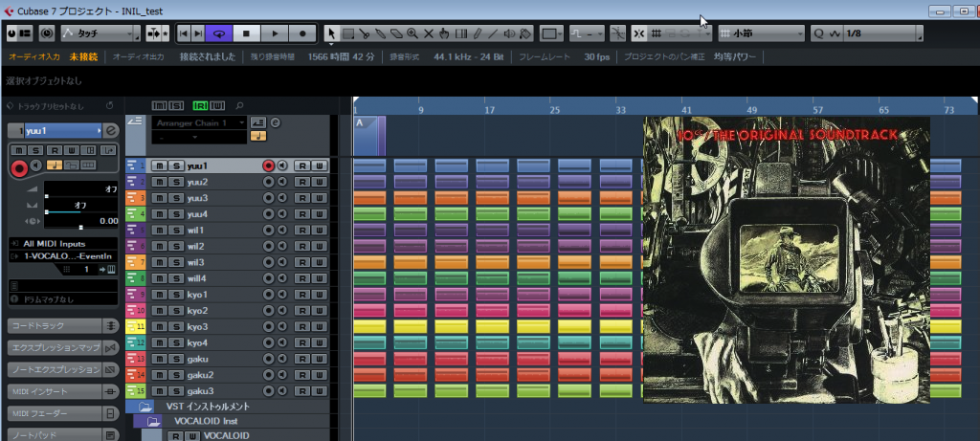Enable Read automation on kyo3 track
980x441 pixels.
302,327
